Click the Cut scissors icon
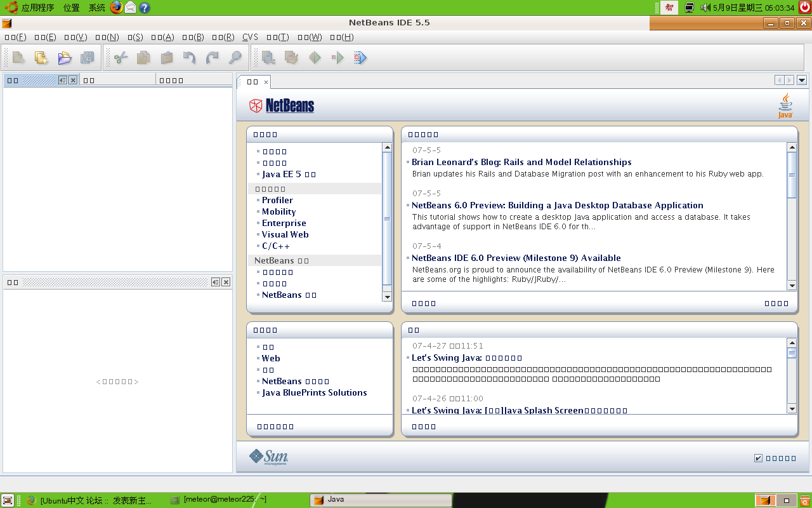The width and height of the screenshot is (812, 508). click(121, 58)
